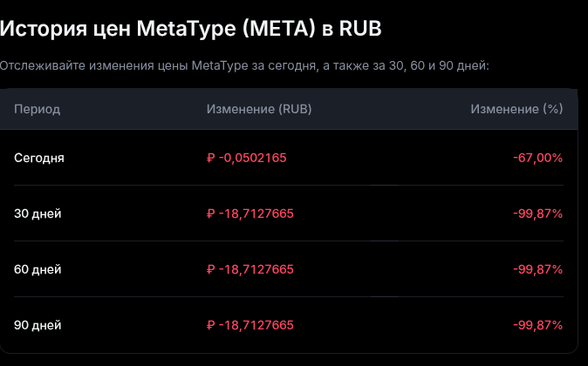This screenshot has height=366, width=588.
Task: Click the percent change for 30 дней
Action: click(x=537, y=213)
